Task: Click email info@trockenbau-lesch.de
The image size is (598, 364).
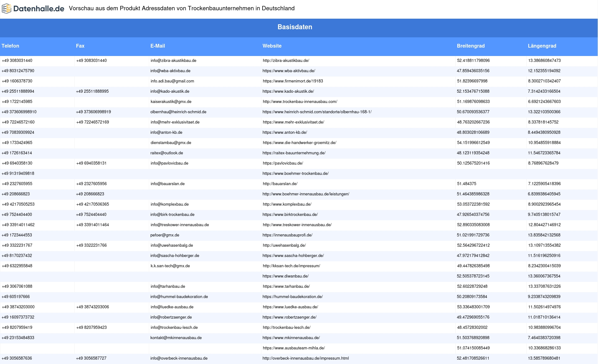Action: (x=174, y=328)
